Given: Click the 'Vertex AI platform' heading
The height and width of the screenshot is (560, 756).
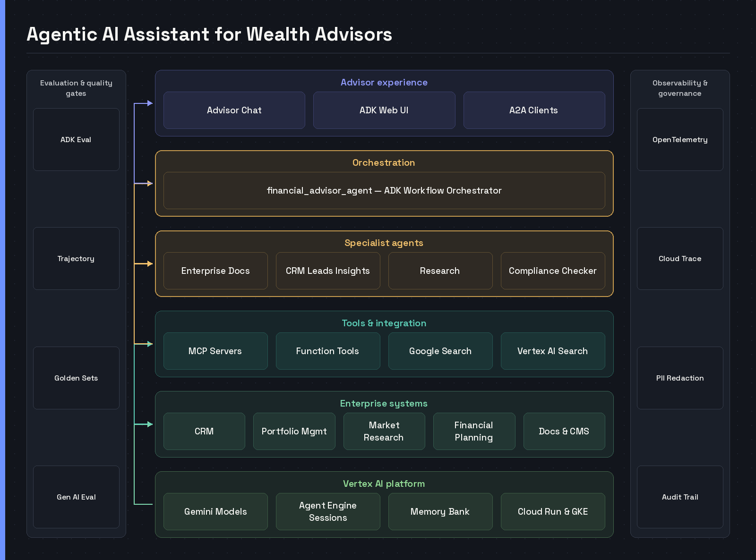Looking at the screenshot, I should [x=384, y=484].
